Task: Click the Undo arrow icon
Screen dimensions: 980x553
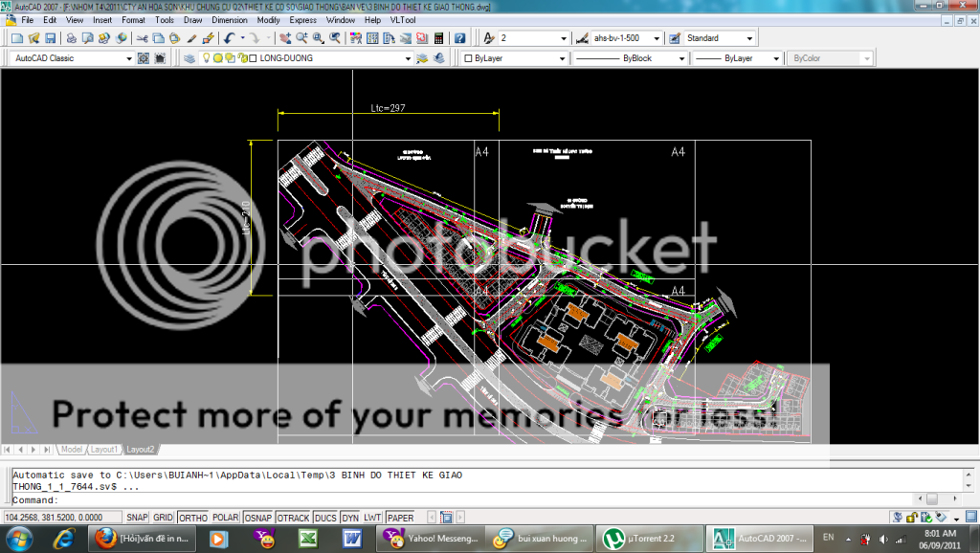Action: (x=230, y=38)
